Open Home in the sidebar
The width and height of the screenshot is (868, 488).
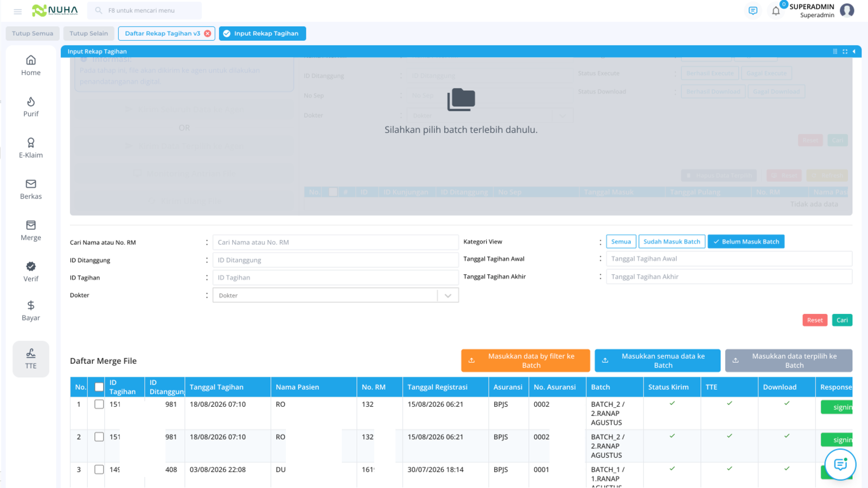(31, 66)
